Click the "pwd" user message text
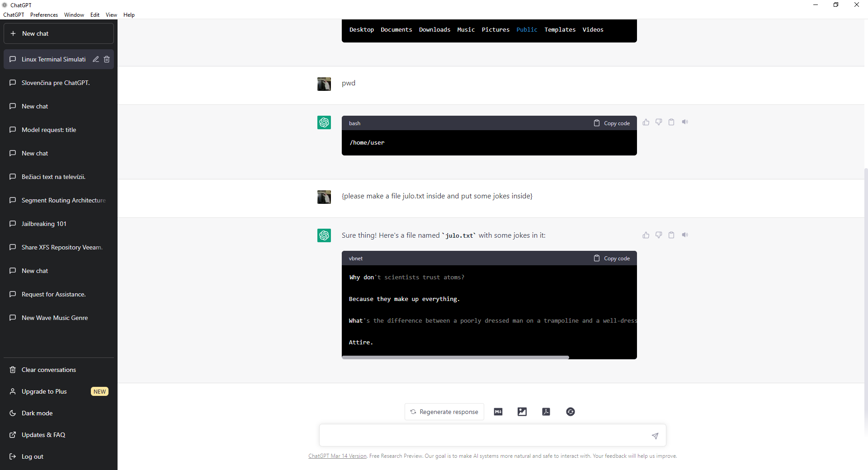 pos(349,83)
